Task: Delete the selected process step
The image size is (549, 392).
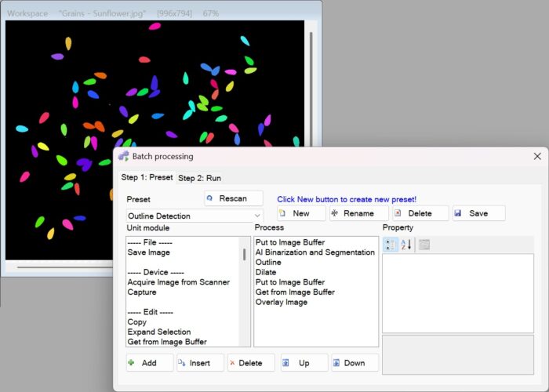Action: [x=251, y=363]
